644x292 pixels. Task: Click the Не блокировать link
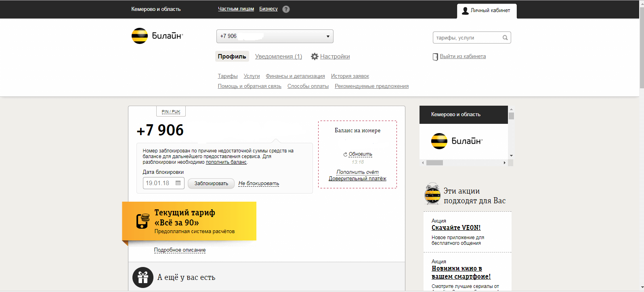[x=258, y=184]
